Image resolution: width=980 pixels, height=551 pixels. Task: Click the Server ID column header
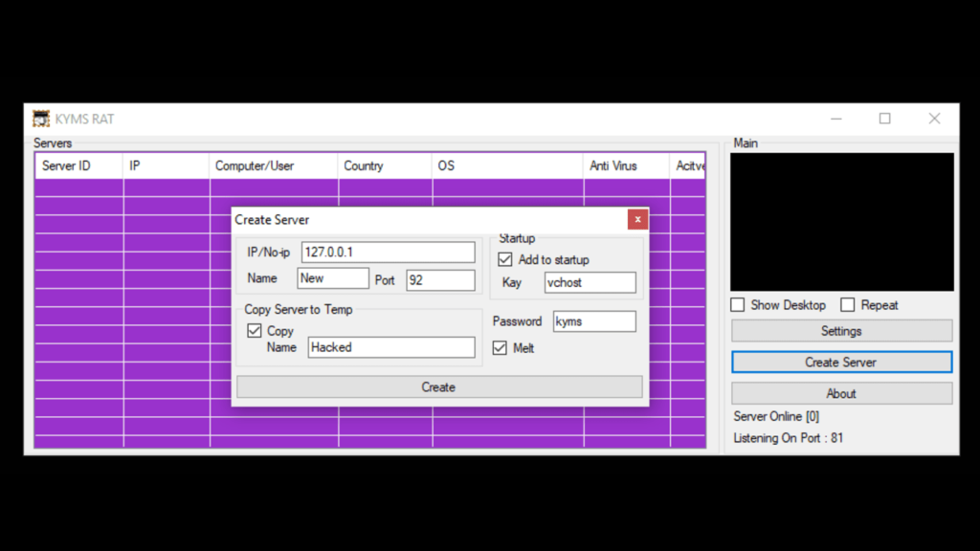[78, 166]
